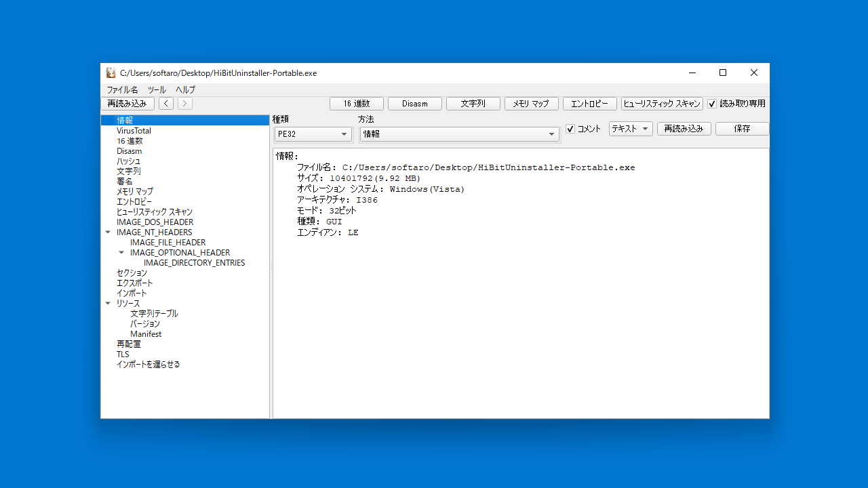The height and width of the screenshot is (488, 868).
Task: Select Manifest in the tree
Action: click(x=146, y=334)
